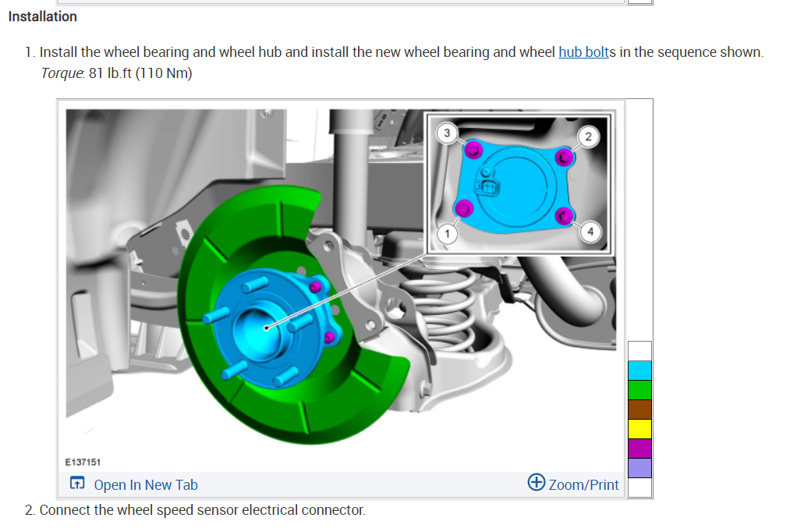Click the bolt sequence inset diagram

point(519,183)
